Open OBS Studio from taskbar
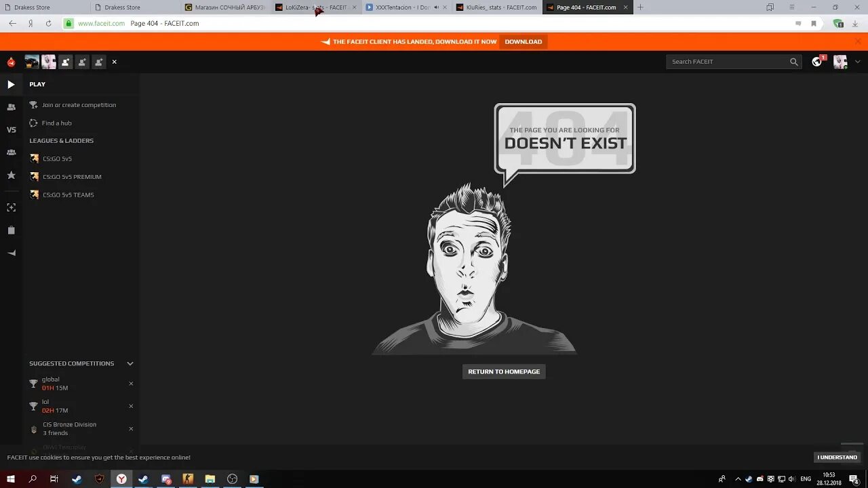Viewport: 868px width, 488px height. click(233, 479)
